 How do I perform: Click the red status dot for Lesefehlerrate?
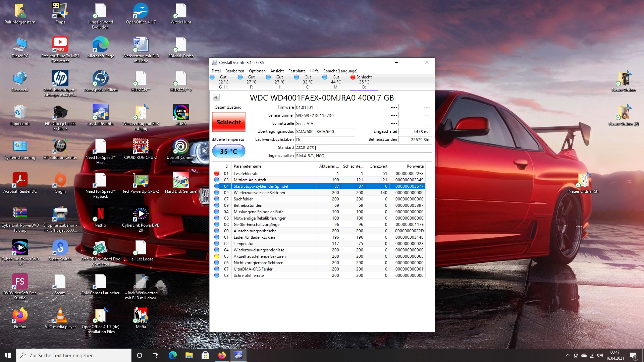[217, 173]
